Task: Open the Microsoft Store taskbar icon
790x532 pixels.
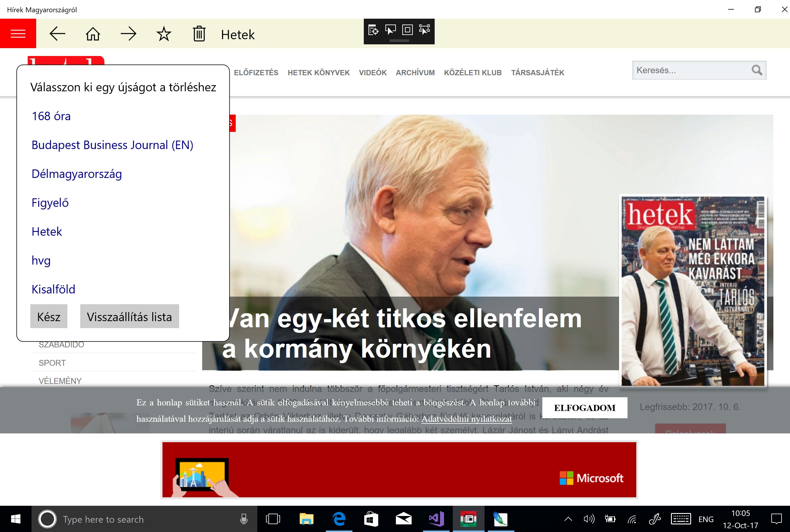Action: [x=371, y=519]
